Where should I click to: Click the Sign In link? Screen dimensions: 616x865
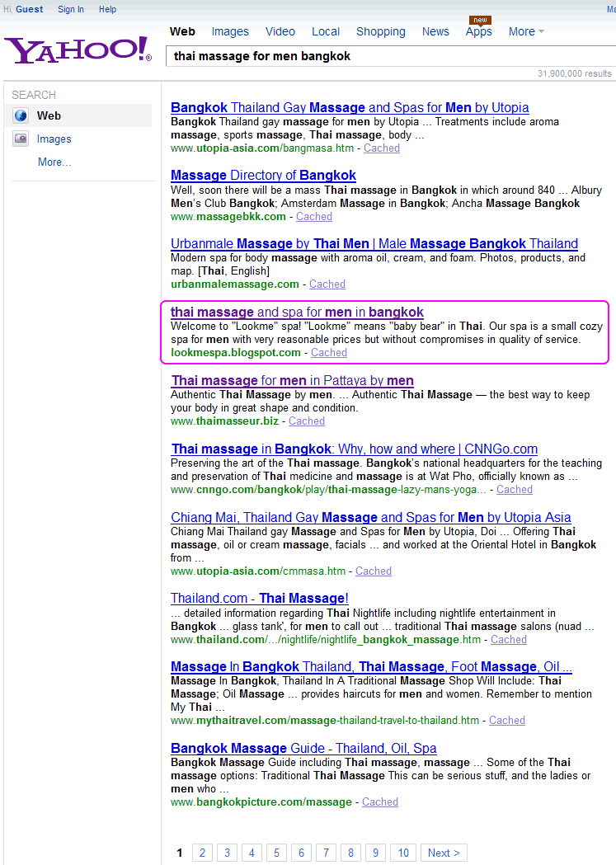click(71, 9)
